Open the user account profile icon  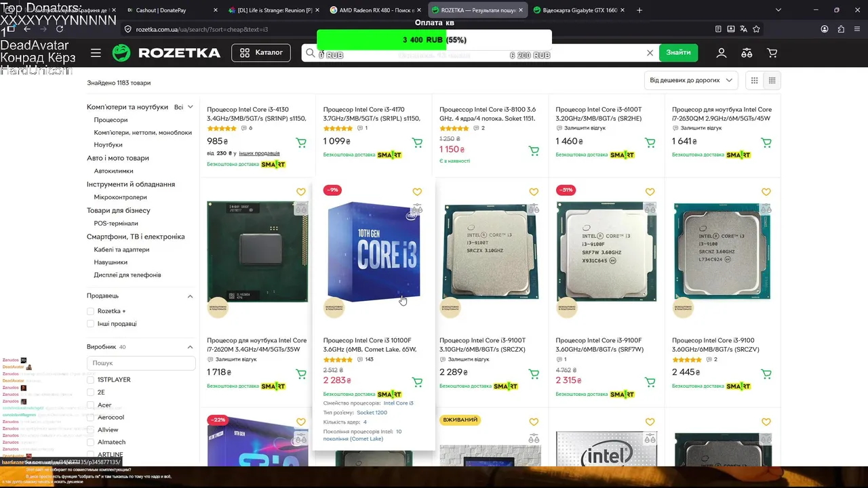tap(722, 53)
